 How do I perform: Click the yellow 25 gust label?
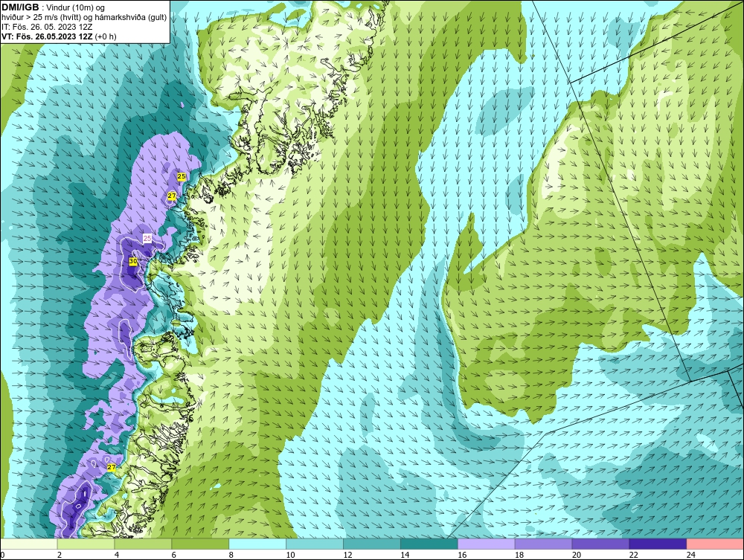pos(182,176)
